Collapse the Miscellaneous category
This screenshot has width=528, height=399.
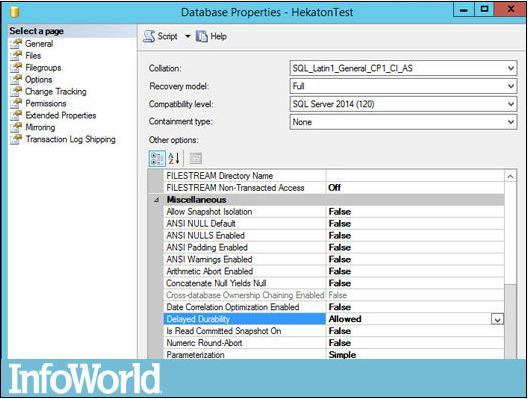[156, 200]
